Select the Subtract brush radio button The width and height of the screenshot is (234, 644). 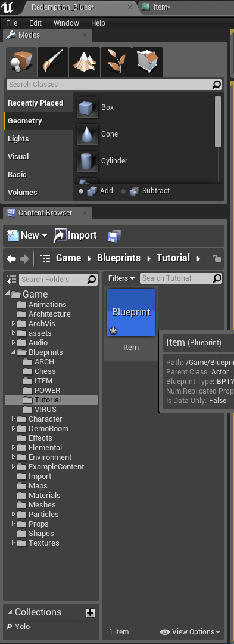pos(123,191)
